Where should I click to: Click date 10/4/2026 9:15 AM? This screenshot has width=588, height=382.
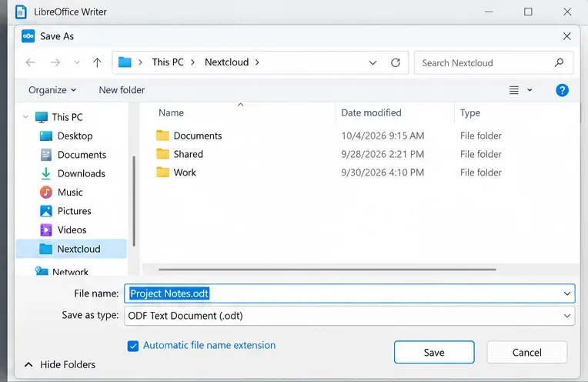click(383, 136)
